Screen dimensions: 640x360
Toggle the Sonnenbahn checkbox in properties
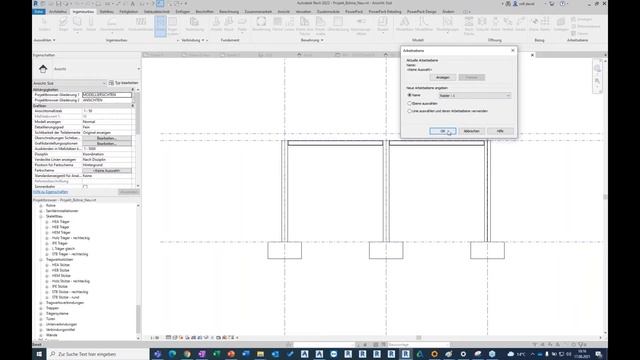click(x=85, y=187)
